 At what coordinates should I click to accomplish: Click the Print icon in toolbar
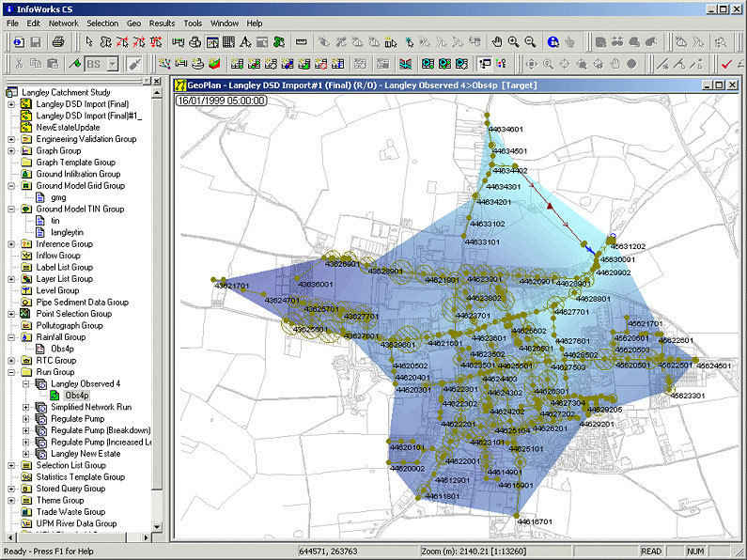click(58, 42)
